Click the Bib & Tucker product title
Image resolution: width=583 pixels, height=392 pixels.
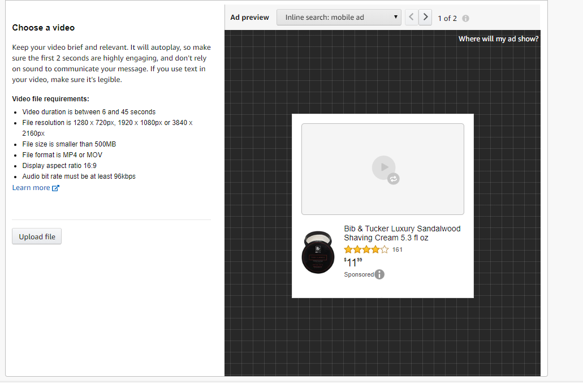coord(402,233)
